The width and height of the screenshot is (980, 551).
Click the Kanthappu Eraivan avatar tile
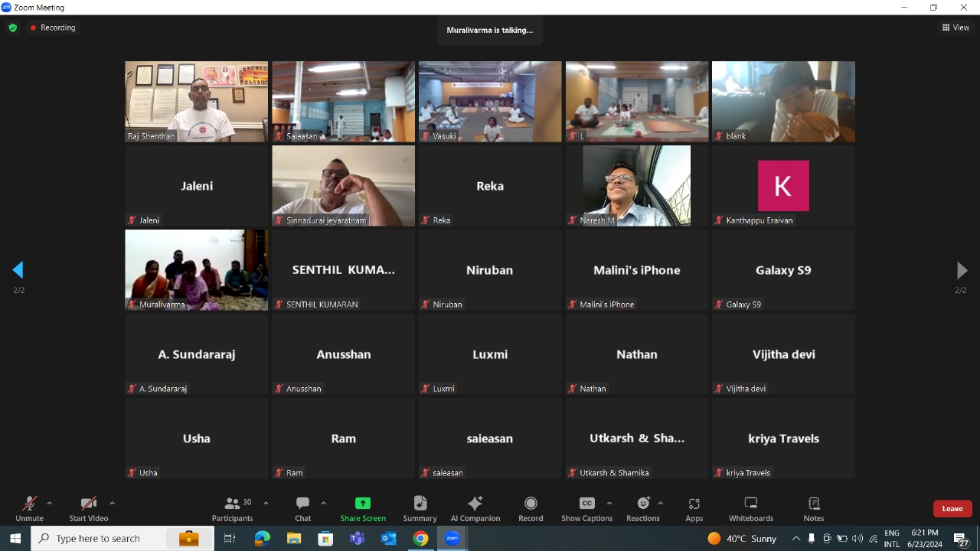tap(783, 186)
